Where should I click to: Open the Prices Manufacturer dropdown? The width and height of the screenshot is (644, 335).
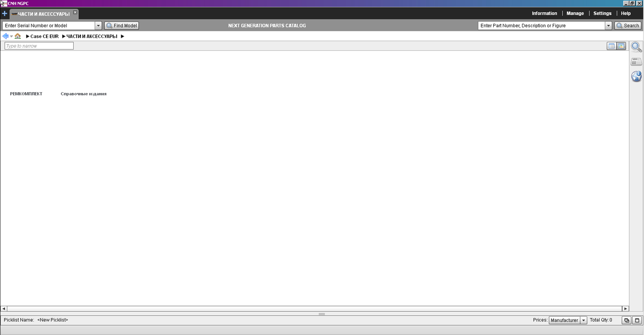click(x=584, y=320)
